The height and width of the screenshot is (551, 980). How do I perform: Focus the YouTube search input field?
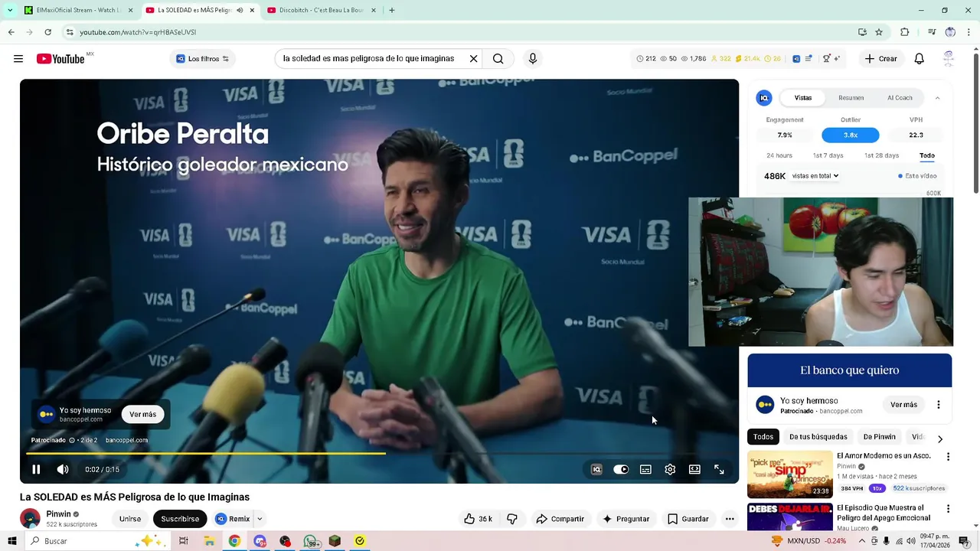pyautogui.click(x=369, y=59)
